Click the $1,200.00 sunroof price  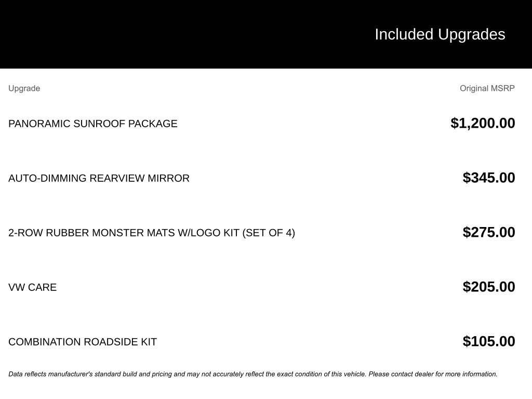[483, 123]
